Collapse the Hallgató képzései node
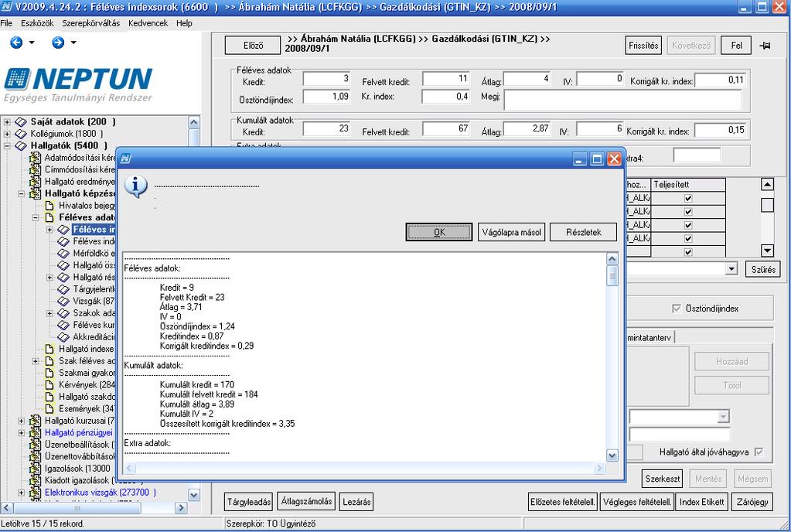Image resolution: width=791 pixels, height=532 pixels. [21, 193]
